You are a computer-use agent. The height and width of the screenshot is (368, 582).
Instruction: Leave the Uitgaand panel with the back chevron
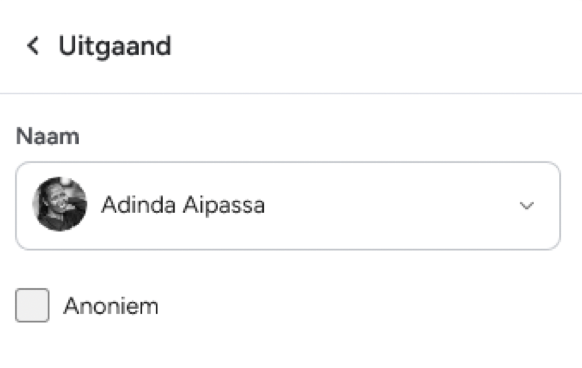tap(33, 46)
